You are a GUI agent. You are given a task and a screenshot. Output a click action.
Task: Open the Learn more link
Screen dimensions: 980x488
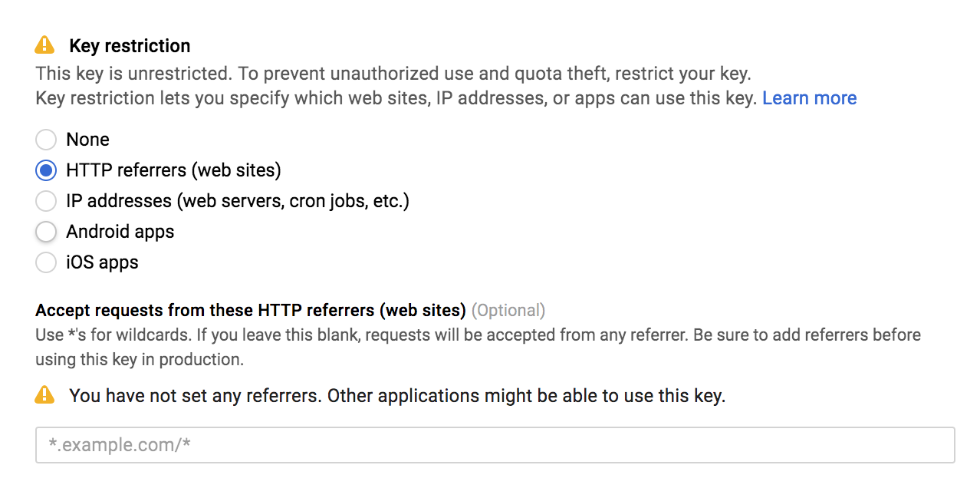pyautogui.click(x=809, y=97)
